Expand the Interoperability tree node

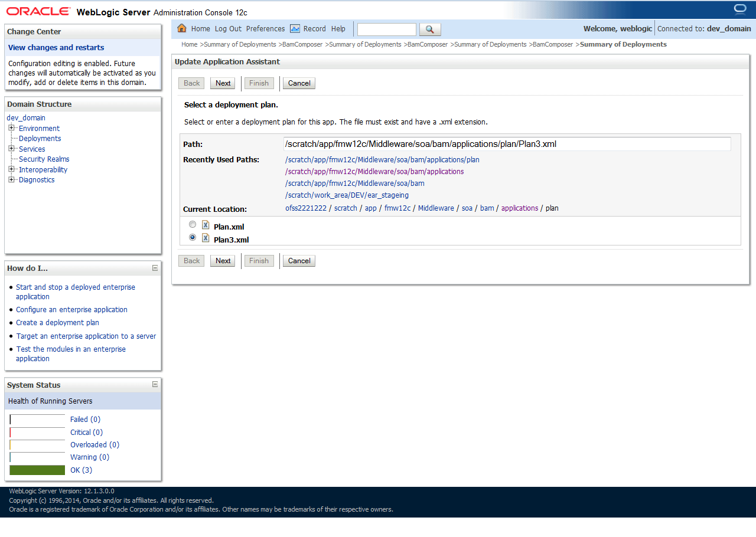(11, 169)
